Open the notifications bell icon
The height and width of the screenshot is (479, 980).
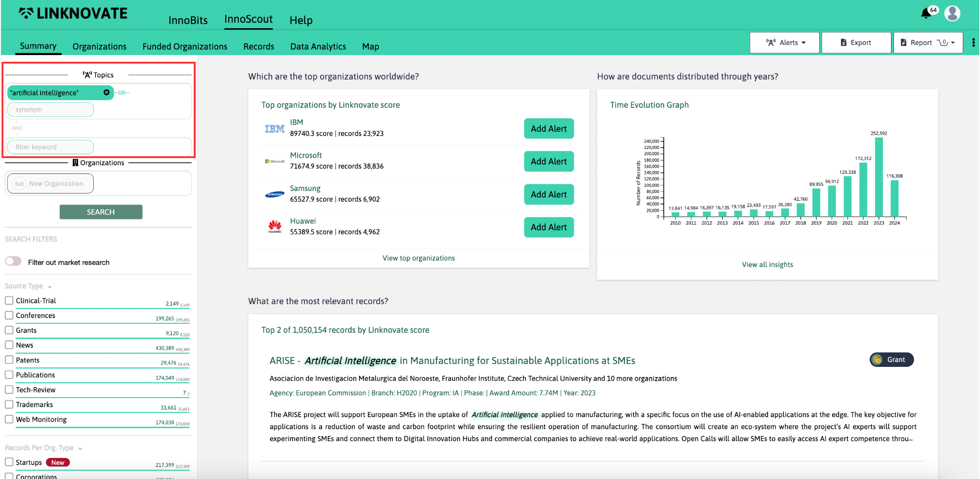(926, 13)
